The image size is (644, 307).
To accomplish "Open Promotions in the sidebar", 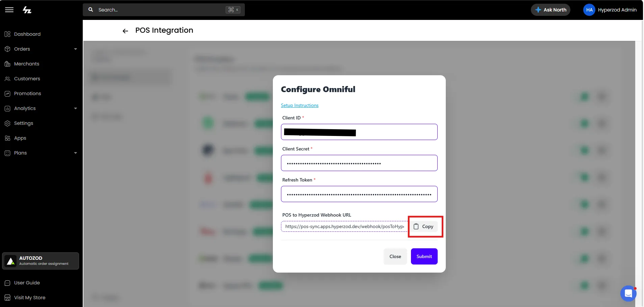I will coord(27,93).
